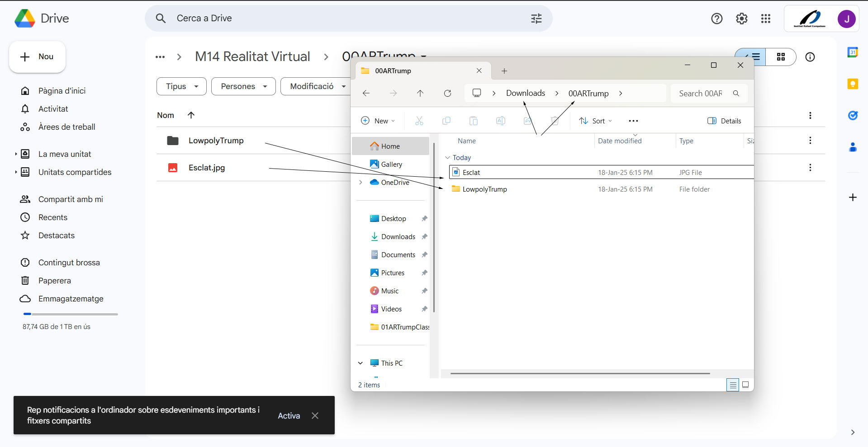The image size is (868, 447).
Task: Select Recents in Drive sidebar
Action: [x=52, y=217]
